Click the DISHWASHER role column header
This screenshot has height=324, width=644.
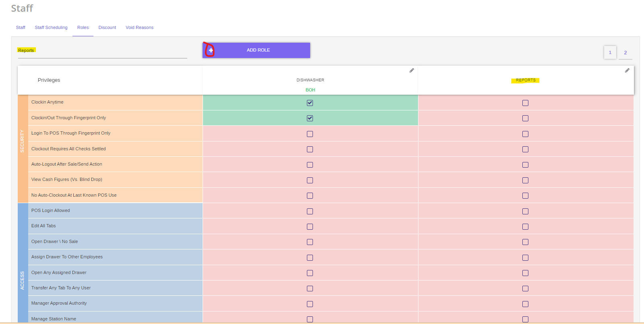[310, 80]
